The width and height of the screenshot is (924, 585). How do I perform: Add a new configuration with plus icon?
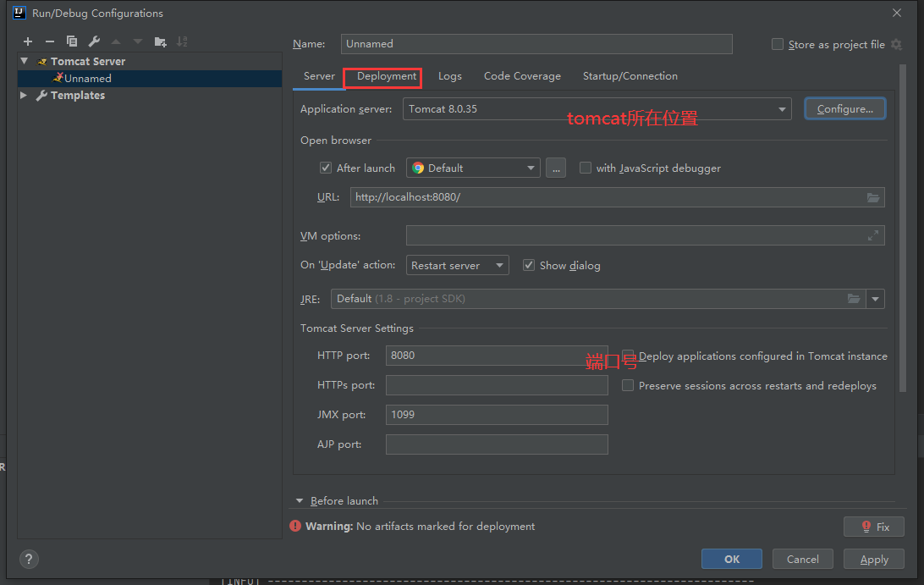[x=28, y=41]
